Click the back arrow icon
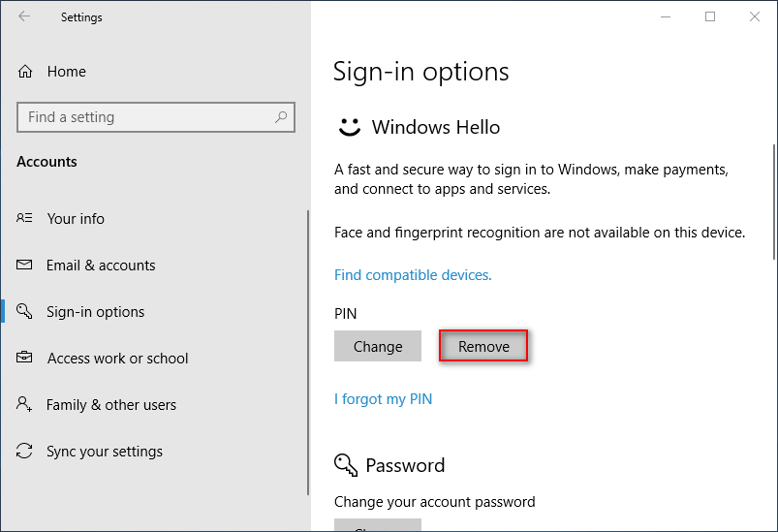 pyautogui.click(x=23, y=16)
